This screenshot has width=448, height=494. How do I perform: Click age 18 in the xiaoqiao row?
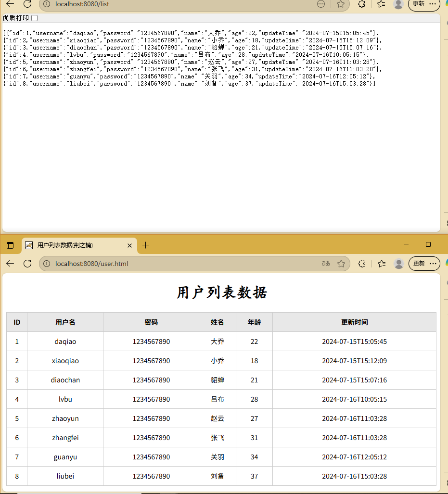pyautogui.click(x=254, y=361)
